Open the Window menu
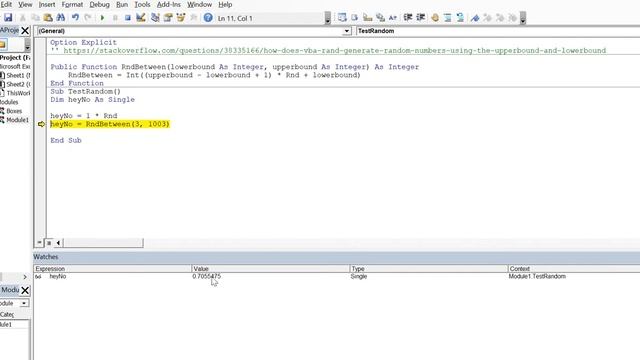The height and width of the screenshot is (360, 640). [x=200, y=4]
